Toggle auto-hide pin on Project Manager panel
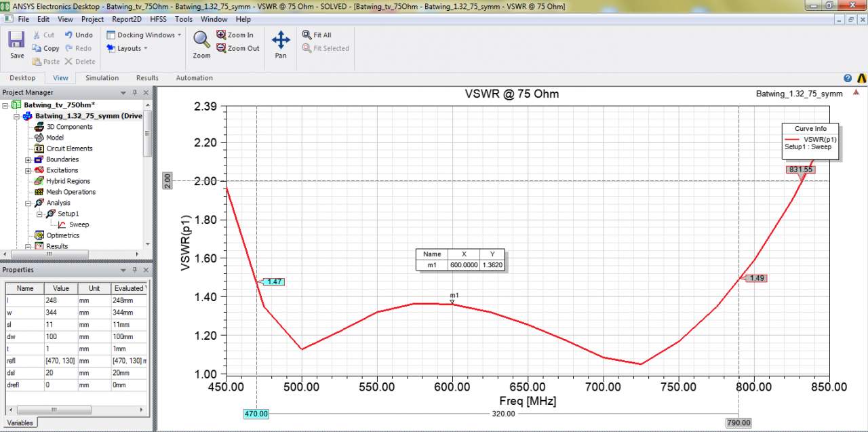868x432 pixels. coord(134,93)
